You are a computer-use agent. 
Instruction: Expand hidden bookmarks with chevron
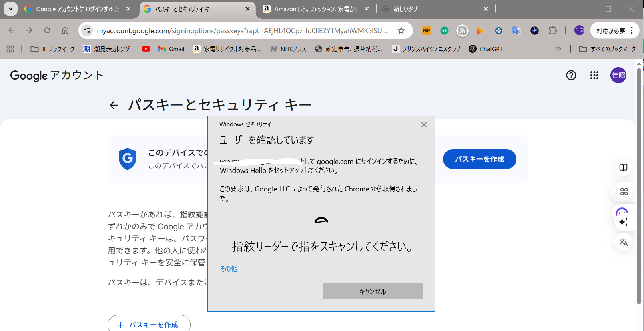click(558, 49)
